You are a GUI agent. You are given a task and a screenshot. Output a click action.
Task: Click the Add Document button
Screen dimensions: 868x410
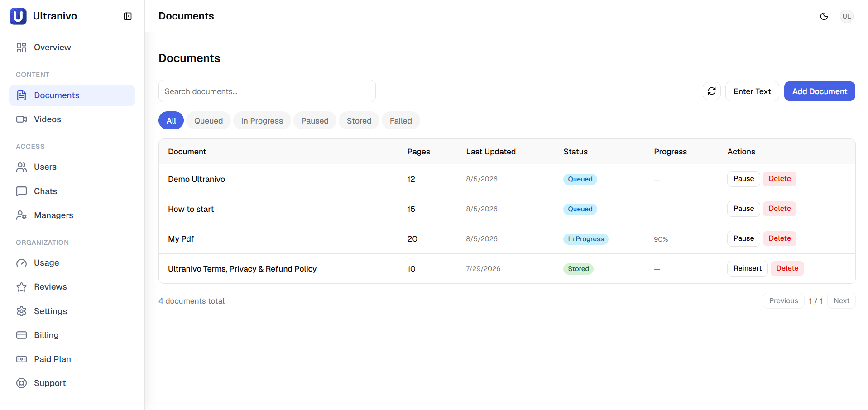click(820, 91)
